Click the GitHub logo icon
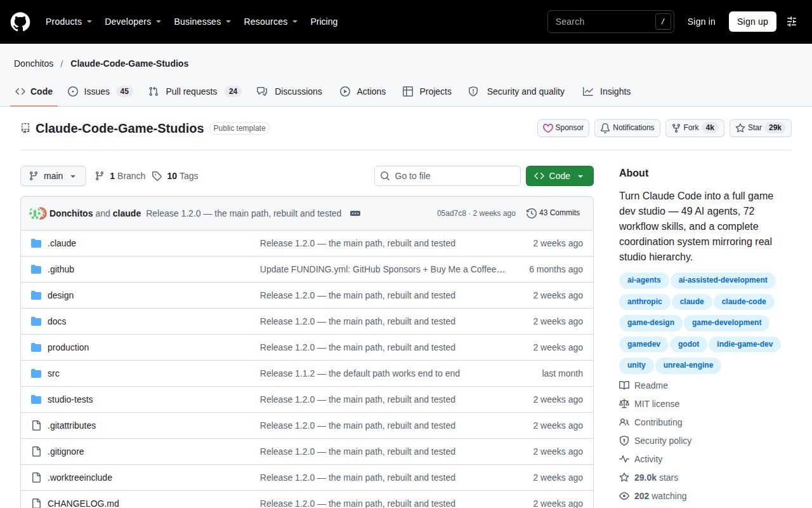 20,22
